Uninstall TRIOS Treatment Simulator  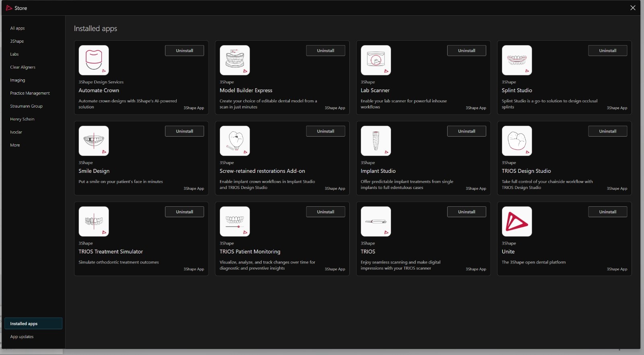pyautogui.click(x=184, y=212)
